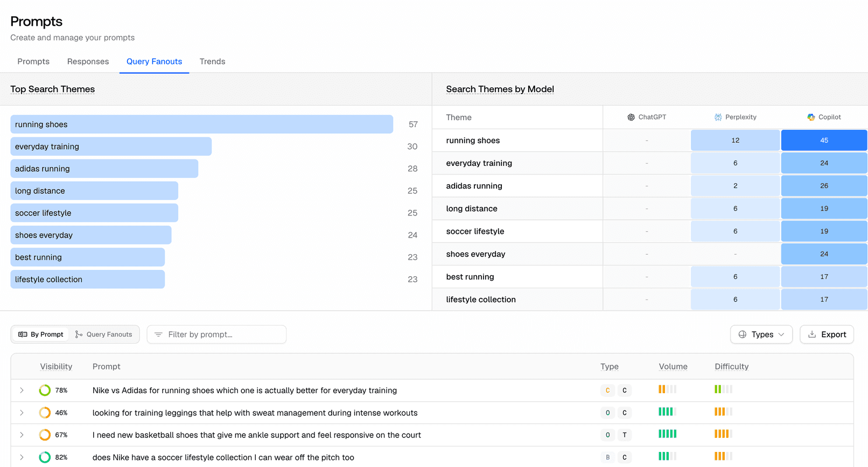Expand the training leggings prompt row

22,413
